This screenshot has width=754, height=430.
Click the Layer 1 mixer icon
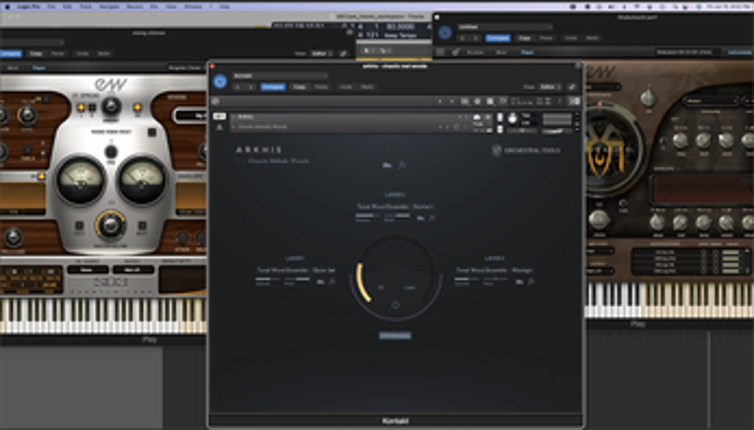(x=320, y=282)
